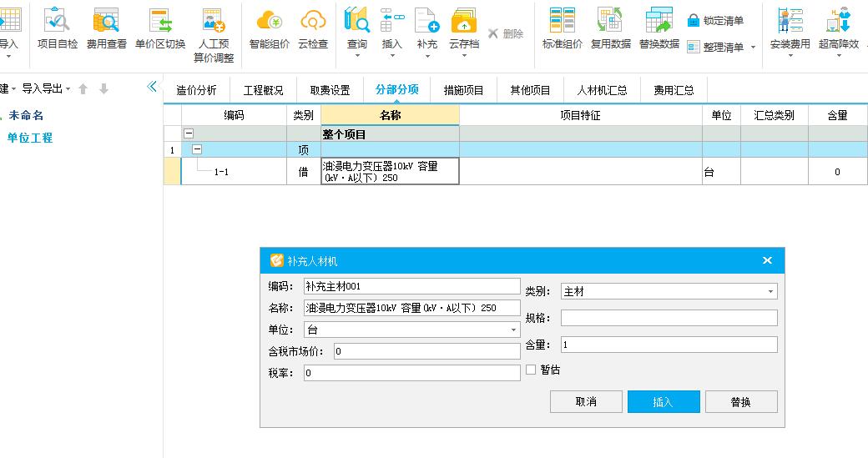Click the 项目特征 column header
868x458 pixels.
(580, 115)
